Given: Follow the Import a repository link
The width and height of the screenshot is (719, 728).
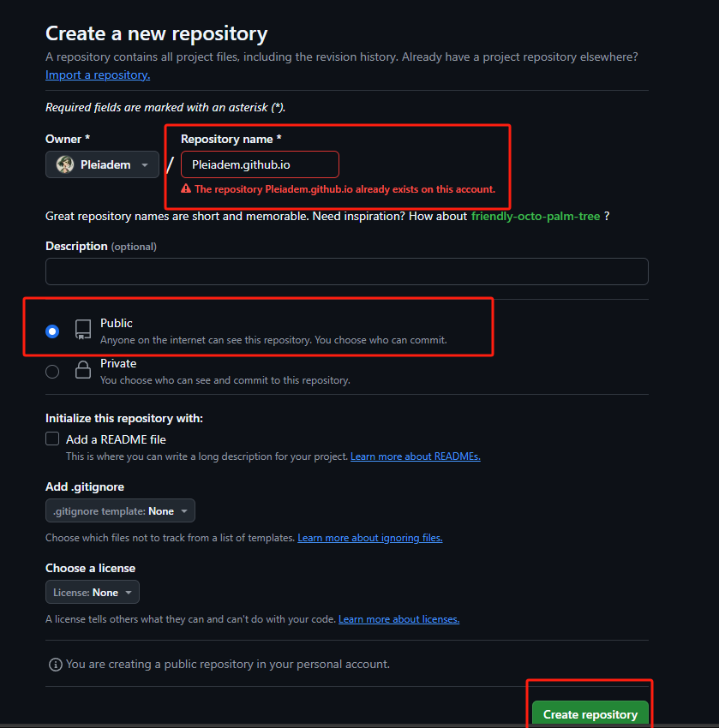Looking at the screenshot, I should pyautogui.click(x=98, y=75).
